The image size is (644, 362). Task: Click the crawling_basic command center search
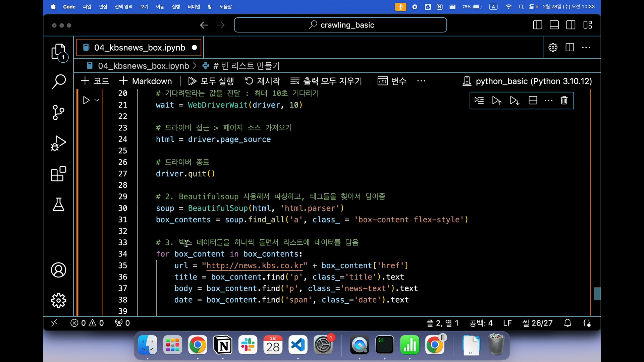pos(340,25)
